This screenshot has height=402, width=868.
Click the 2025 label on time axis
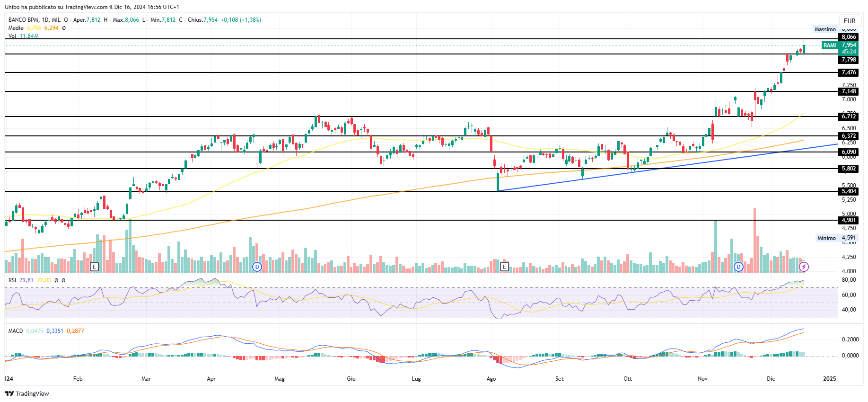click(x=830, y=379)
